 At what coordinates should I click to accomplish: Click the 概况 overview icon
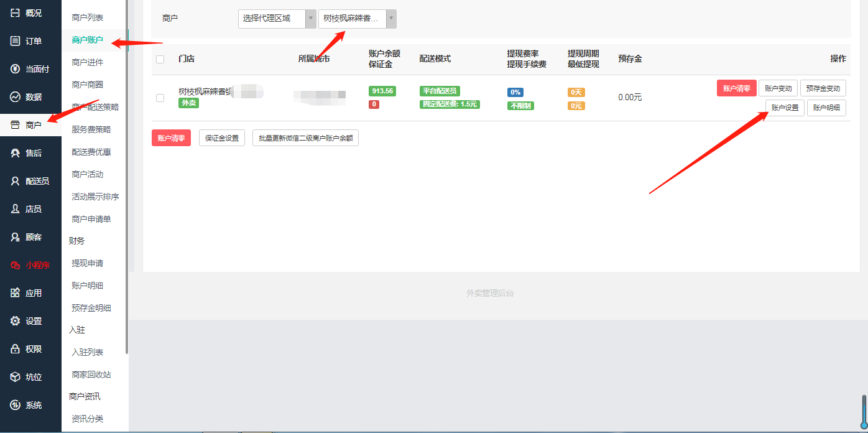tap(16, 12)
